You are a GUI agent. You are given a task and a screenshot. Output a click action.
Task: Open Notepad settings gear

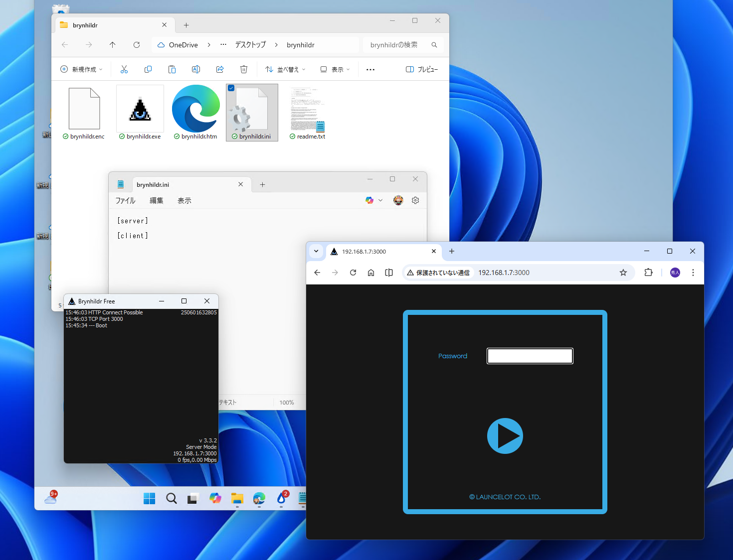pos(415,200)
